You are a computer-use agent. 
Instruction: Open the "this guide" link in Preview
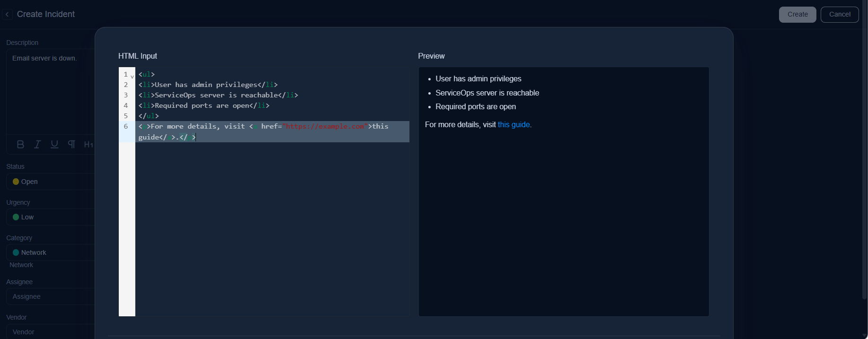[514, 125]
